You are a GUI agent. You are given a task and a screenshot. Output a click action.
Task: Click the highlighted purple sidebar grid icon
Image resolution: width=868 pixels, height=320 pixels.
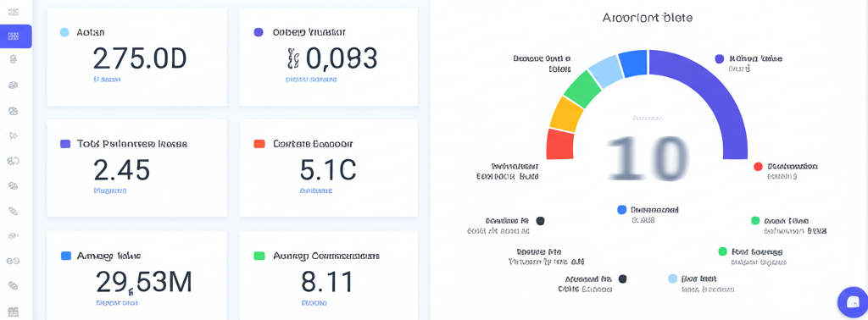tap(14, 36)
